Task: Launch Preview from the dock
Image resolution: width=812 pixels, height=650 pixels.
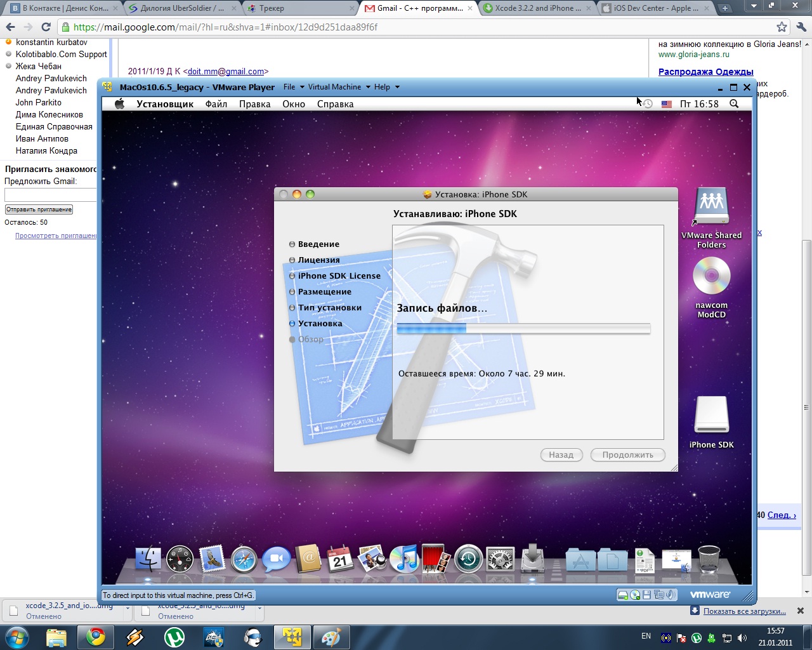Action: pos(372,559)
